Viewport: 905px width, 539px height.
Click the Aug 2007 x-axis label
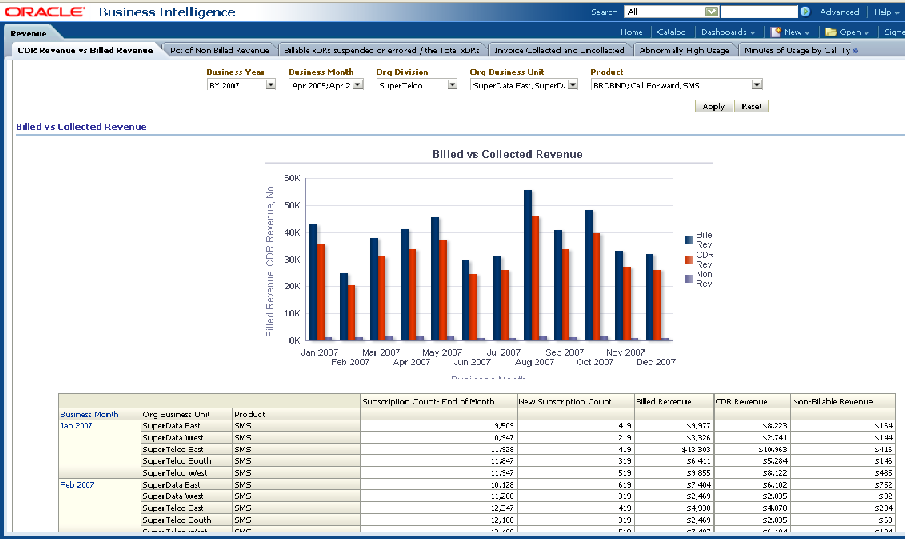(x=534, y=362)
